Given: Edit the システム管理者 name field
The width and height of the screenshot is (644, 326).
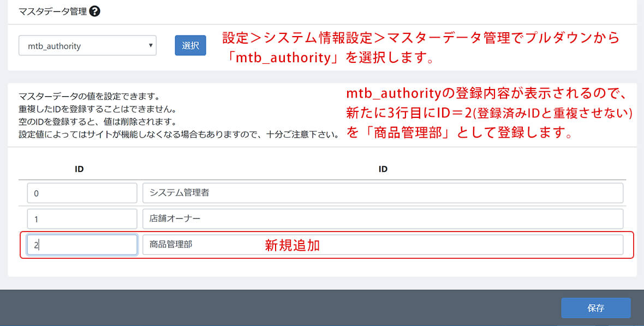Looking at the screenshot, I should [x=383, y=193].
